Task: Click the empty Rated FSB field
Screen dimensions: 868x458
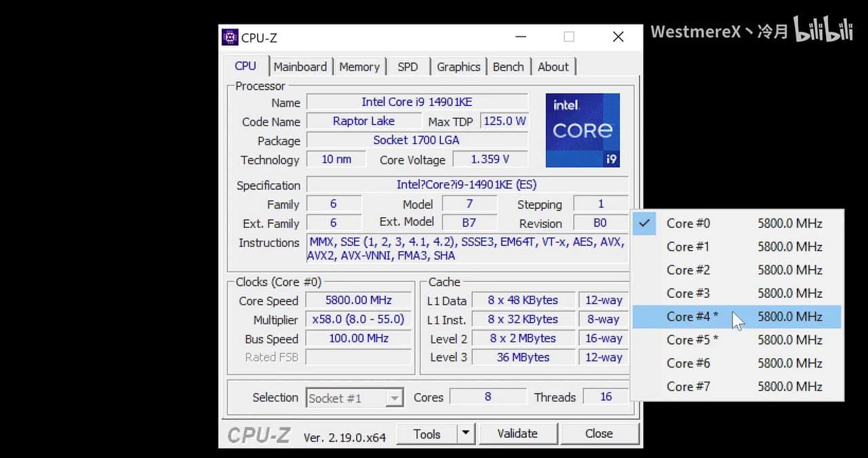Action: click(359, 357)
